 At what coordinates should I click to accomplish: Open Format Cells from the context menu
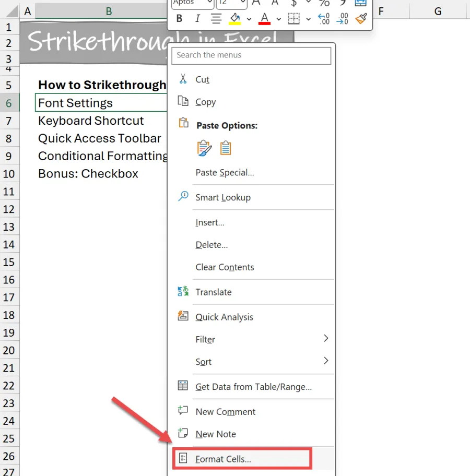[223, 459]
